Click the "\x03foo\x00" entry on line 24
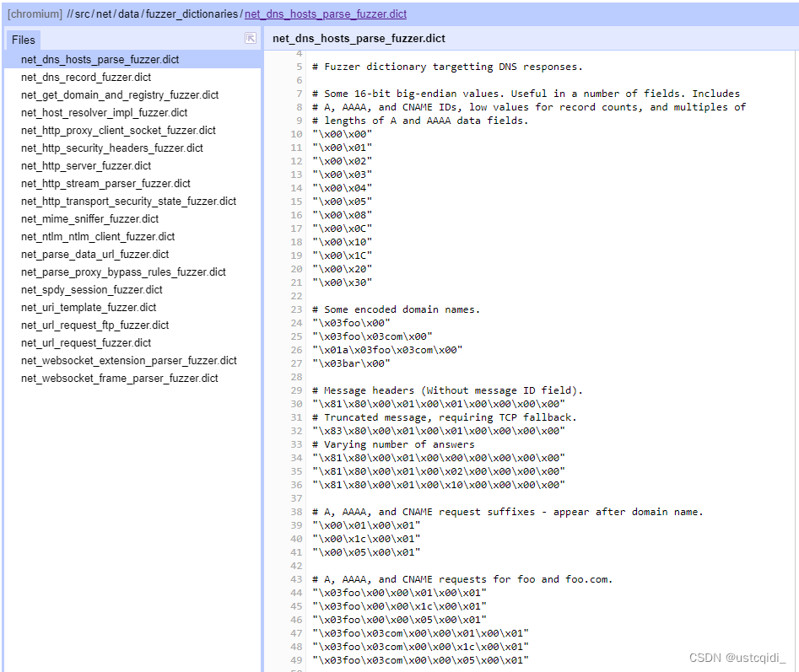The image size is (799, 672). 352,323
